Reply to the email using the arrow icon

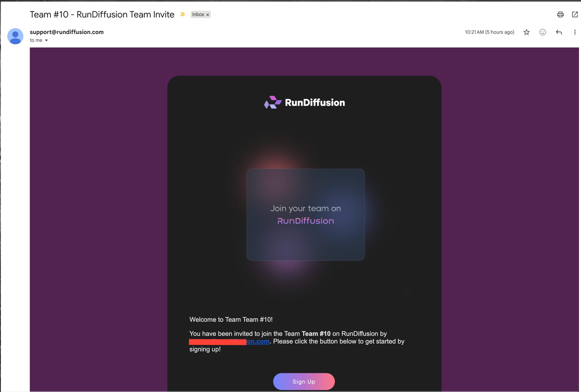[559, 32]
